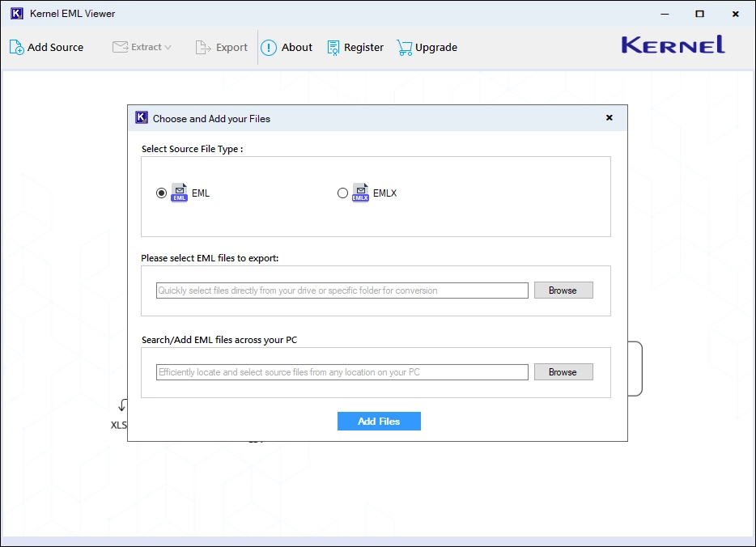Click the Add Files button
Image resolution: width=756 pixels, height=547 pixels.
click(379, 422)
